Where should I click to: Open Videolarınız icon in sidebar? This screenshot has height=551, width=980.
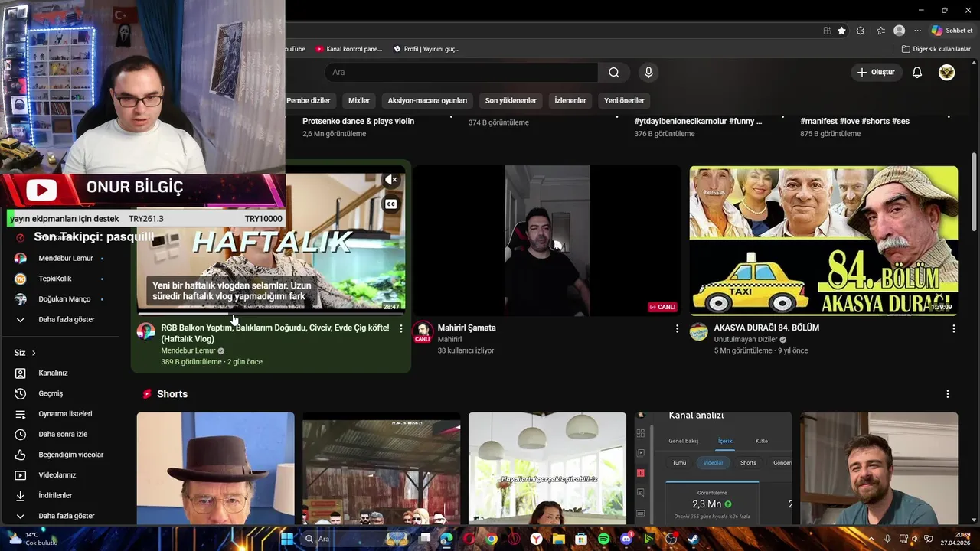click(x=21, y=475)
